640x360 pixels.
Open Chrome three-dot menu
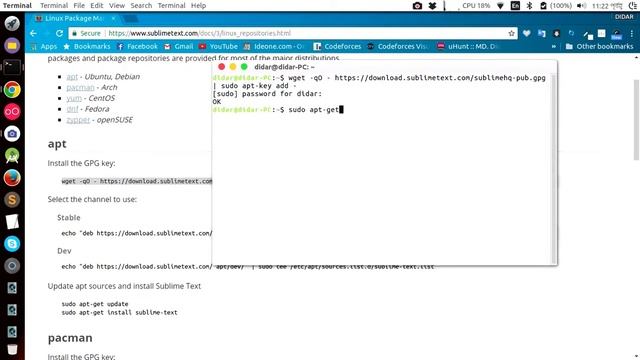(632, 33)
